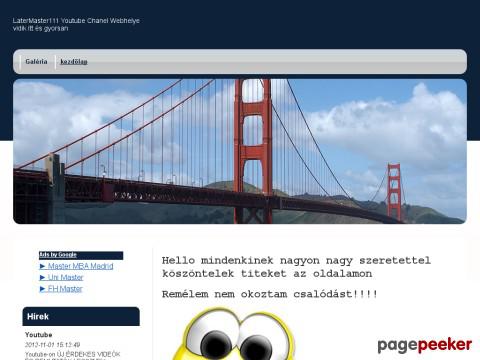480x360 pixels.
Task: Click the arrow icon beside FH Master
Action: 43,289
